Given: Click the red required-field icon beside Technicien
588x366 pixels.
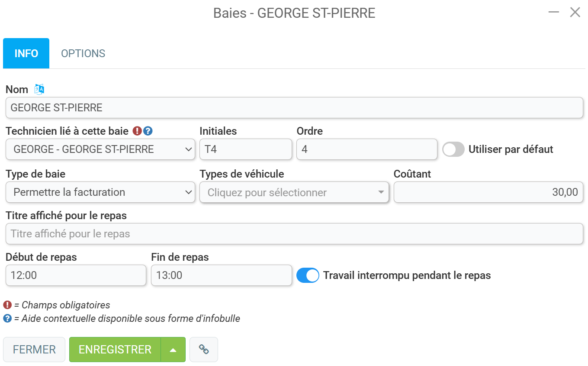Looking at the screenshot, I should 137,131.
